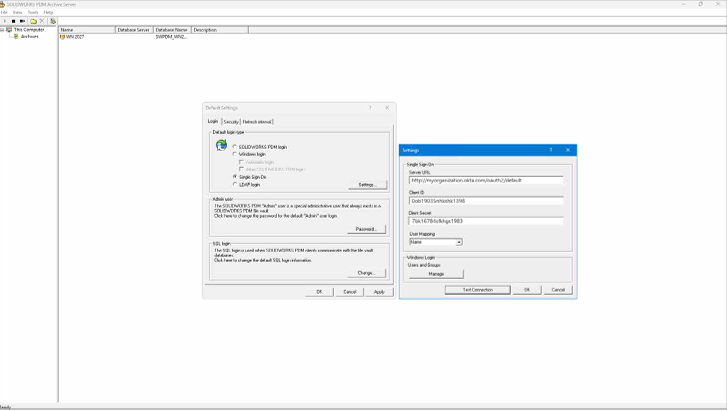The width and height of the screenshot is (727, 411).
Task: Click the Description column header
Action: pyautogui.click(x=220, y=30)
